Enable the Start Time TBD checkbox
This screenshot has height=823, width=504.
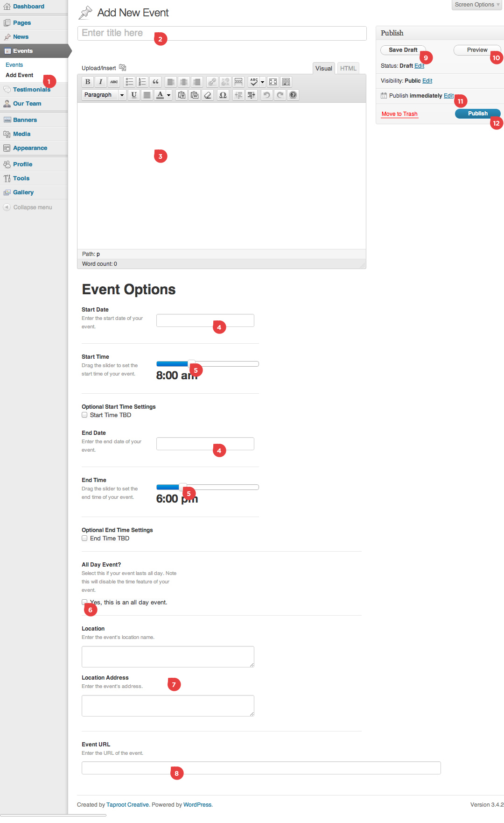pos(84,415)
